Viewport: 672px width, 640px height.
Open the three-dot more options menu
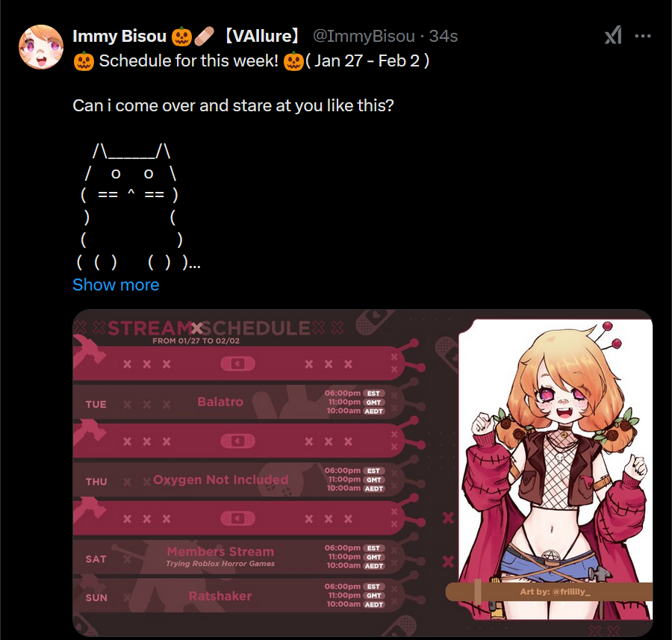pos(643,36)
